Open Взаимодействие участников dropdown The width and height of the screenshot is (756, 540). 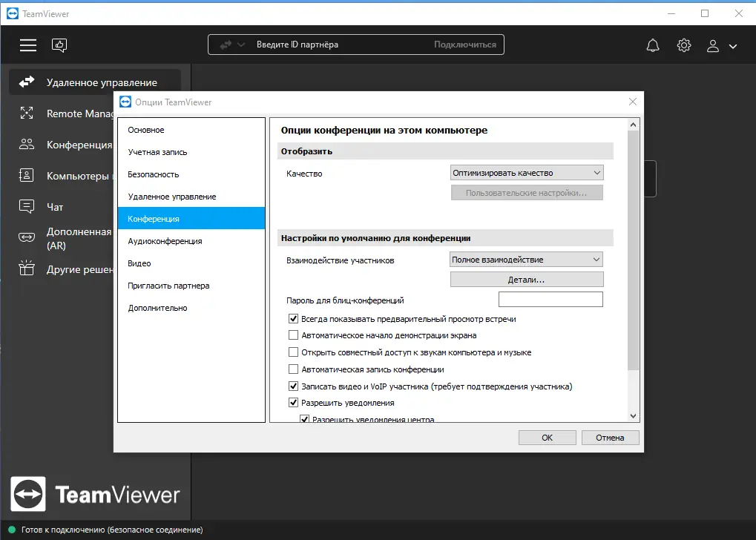526,260
